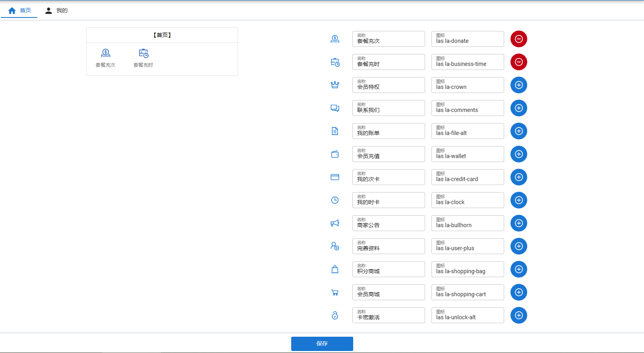Click the donate icon beside 套餐充次 row
The image size is (644, 353).
pos(335,39)
